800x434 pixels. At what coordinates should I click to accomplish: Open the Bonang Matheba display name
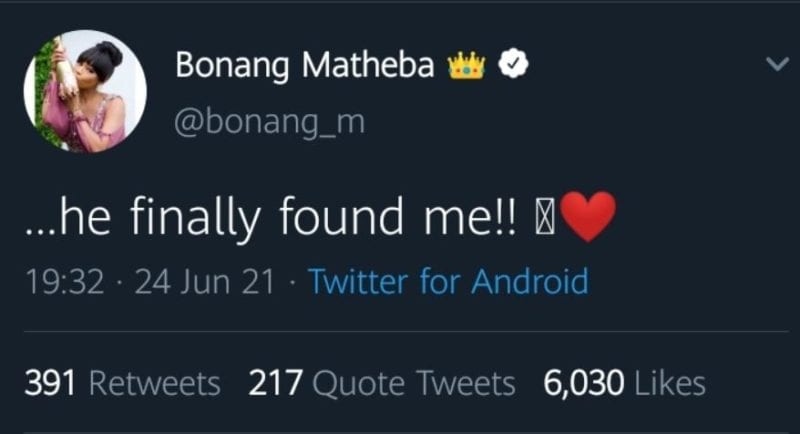pos(304,65)
